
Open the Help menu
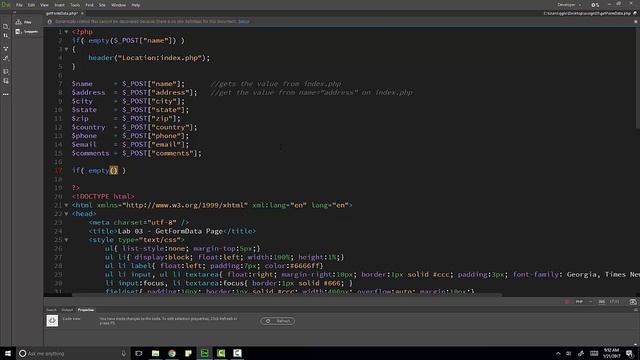136,5
